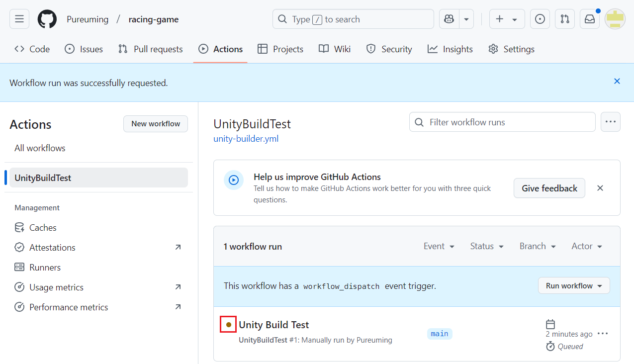
Task: Click the "2 minutes ago" timestamp
Action: pyautogui.click(x=569, y=334)
